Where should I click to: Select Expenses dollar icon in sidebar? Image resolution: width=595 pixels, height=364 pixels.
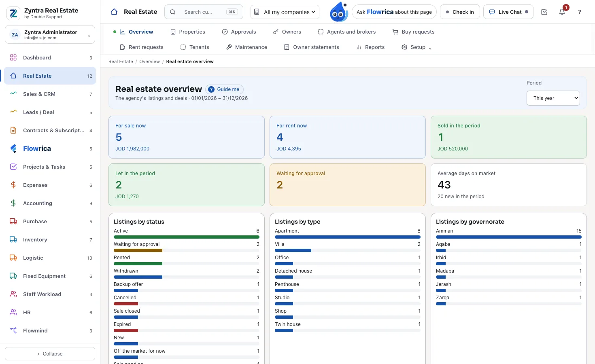pos(13,185)
